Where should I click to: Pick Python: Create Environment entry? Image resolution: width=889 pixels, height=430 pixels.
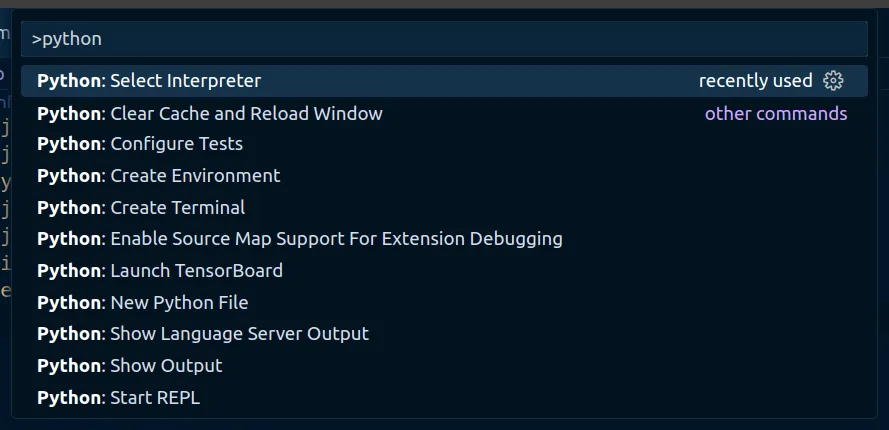(x=158, y=176)
